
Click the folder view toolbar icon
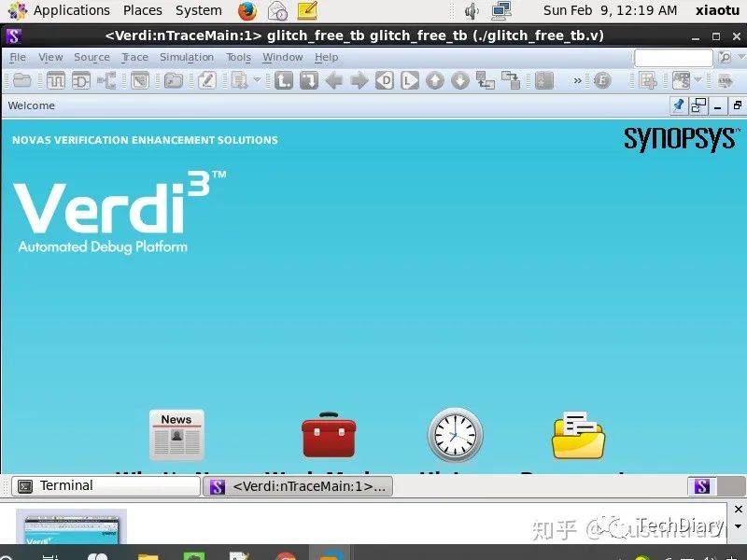click(x=174, y=80)
